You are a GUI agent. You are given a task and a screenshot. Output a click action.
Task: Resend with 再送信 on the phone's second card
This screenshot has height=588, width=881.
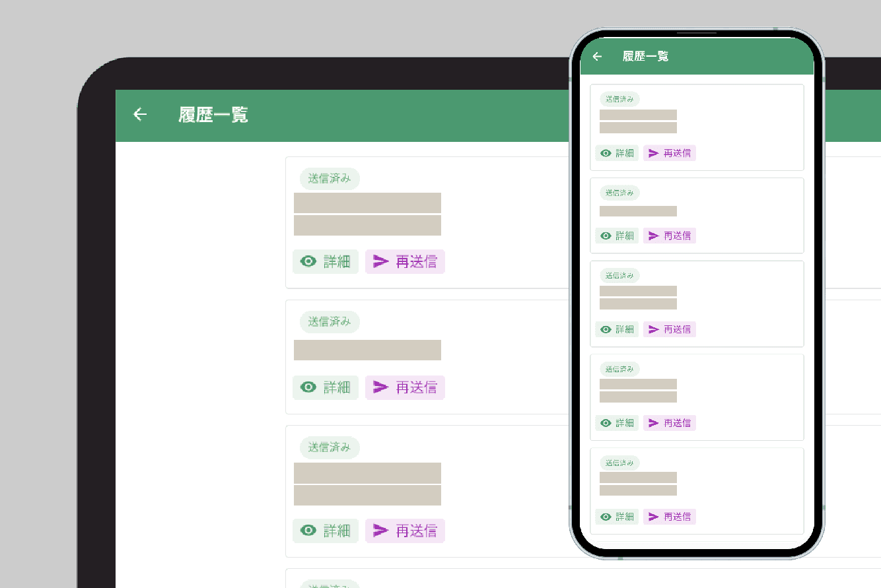coord(670,236)
